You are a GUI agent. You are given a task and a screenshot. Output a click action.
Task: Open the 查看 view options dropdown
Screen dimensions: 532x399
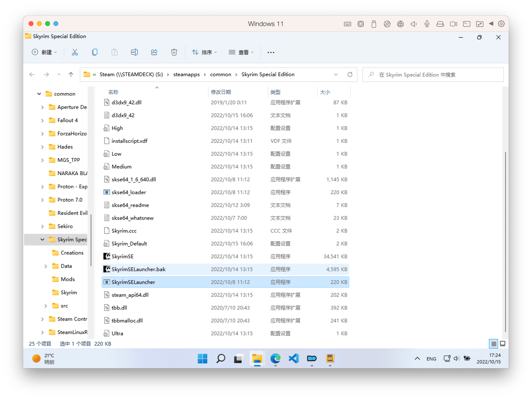(x=243, y=52)
